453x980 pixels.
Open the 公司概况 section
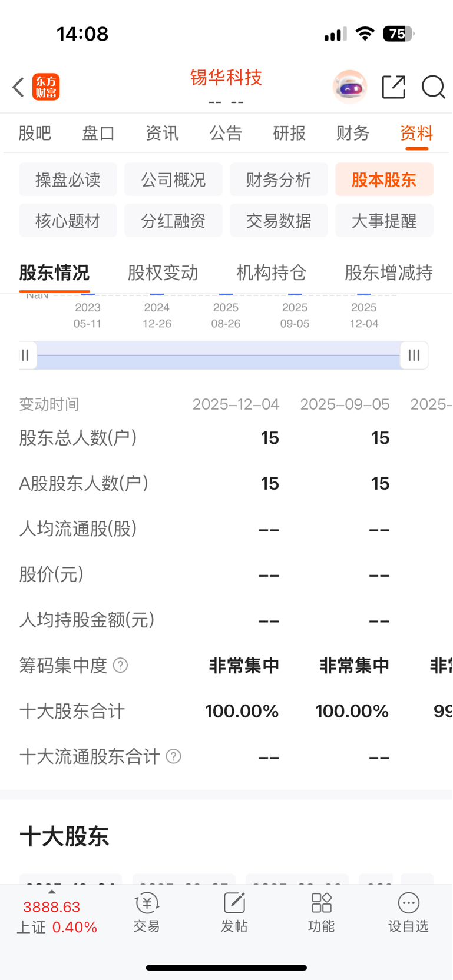(173, 180)
